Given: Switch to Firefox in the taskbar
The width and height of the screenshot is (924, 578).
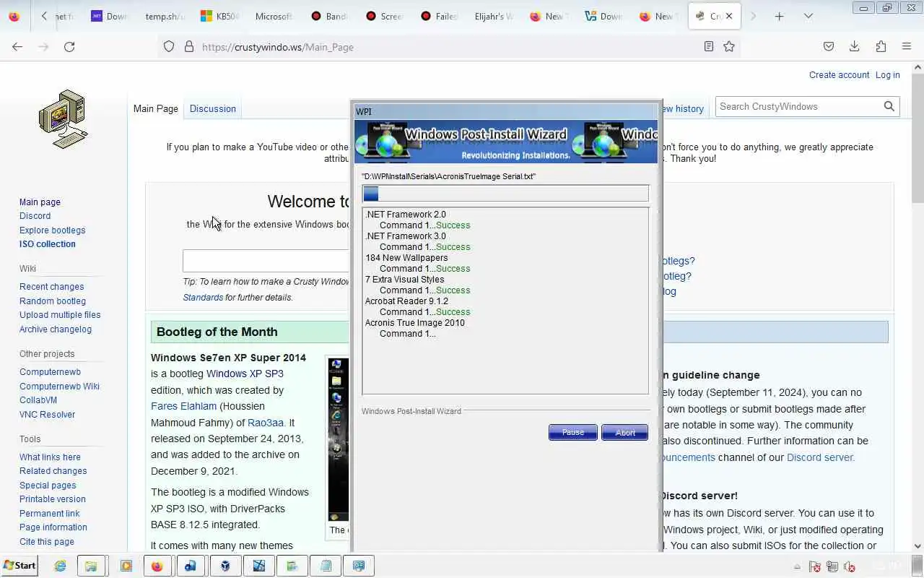Looking at the screenshot, I should coord(157,566).
